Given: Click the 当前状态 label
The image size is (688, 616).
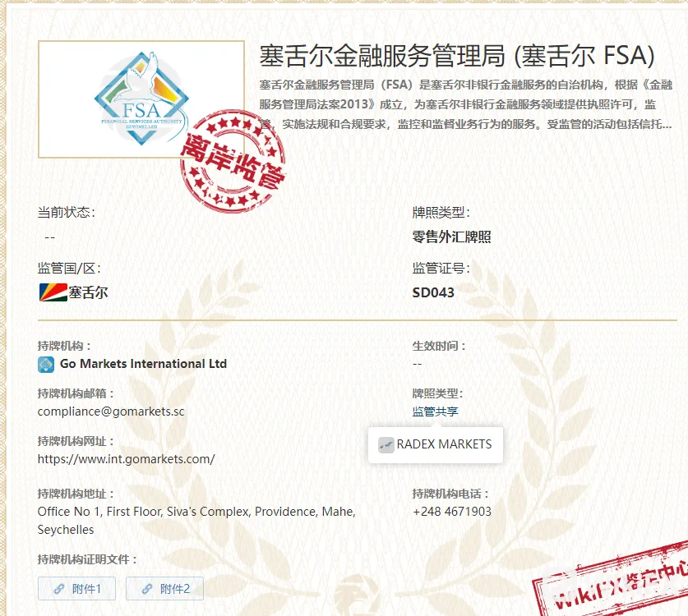Looking at the screenshot, I should pos(67,213).
